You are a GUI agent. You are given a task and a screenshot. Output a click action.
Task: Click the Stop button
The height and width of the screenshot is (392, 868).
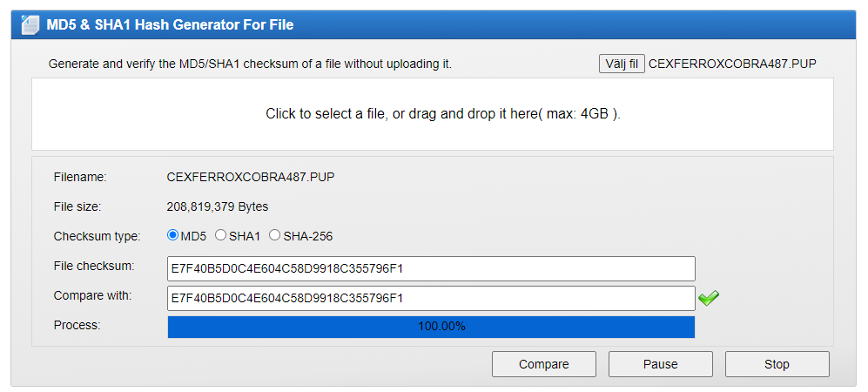[x=777, y=364]
